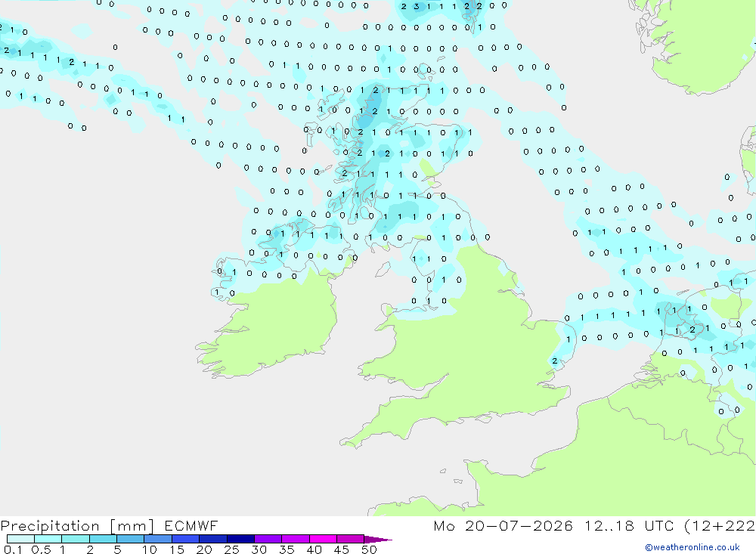Viewport: 756px width, 554px height.
Task: Click the 45–50 mm legend swatch
Action: (351, 539)
